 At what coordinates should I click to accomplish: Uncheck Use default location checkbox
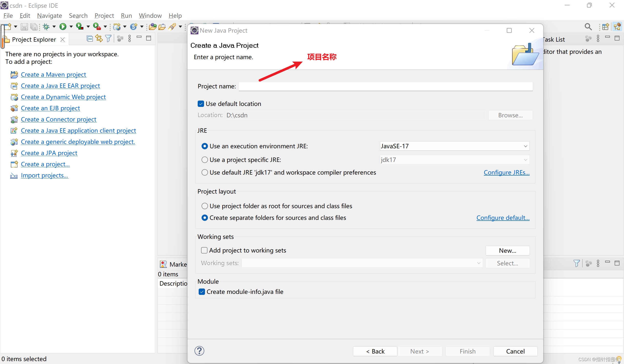tap(201, 104)
